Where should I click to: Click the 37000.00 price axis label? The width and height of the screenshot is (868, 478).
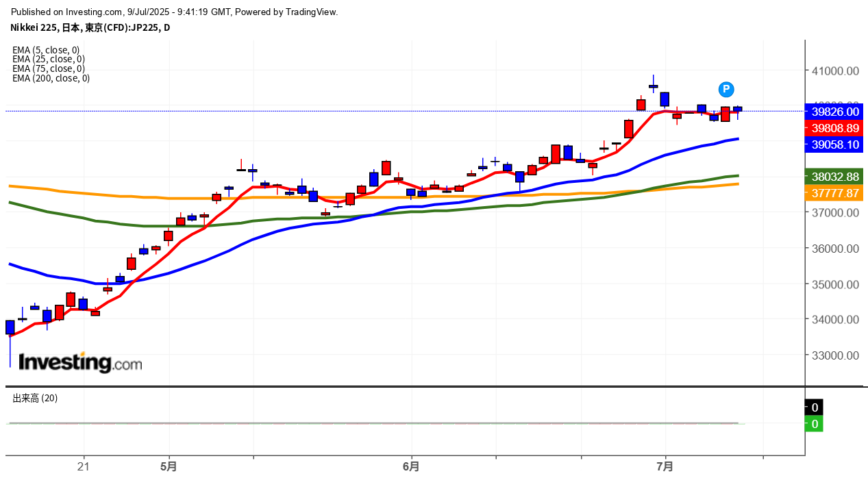click(835, 213)
